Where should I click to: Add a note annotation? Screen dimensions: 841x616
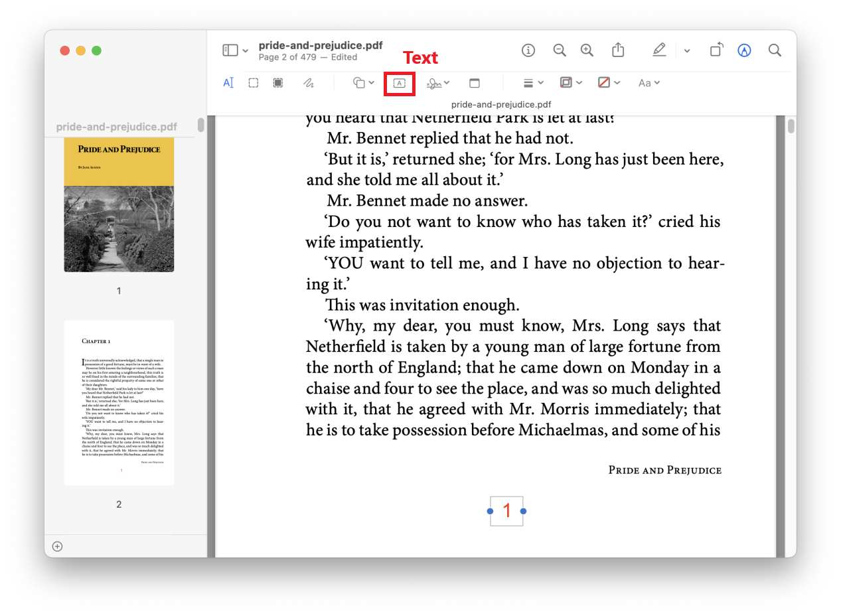point(475,82)
